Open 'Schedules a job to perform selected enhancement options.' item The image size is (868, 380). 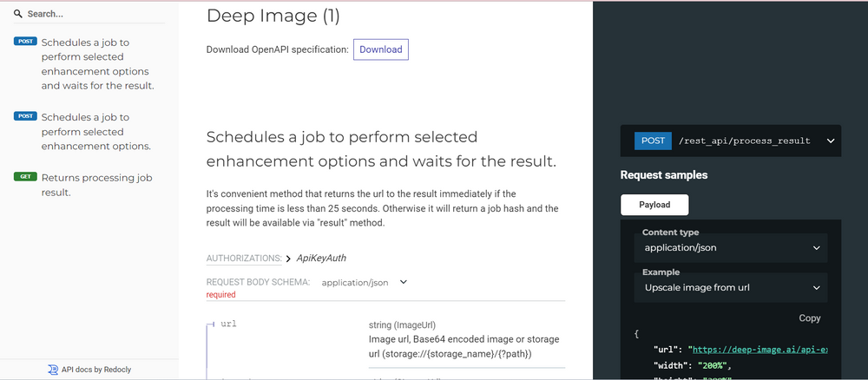coord(96,132)
